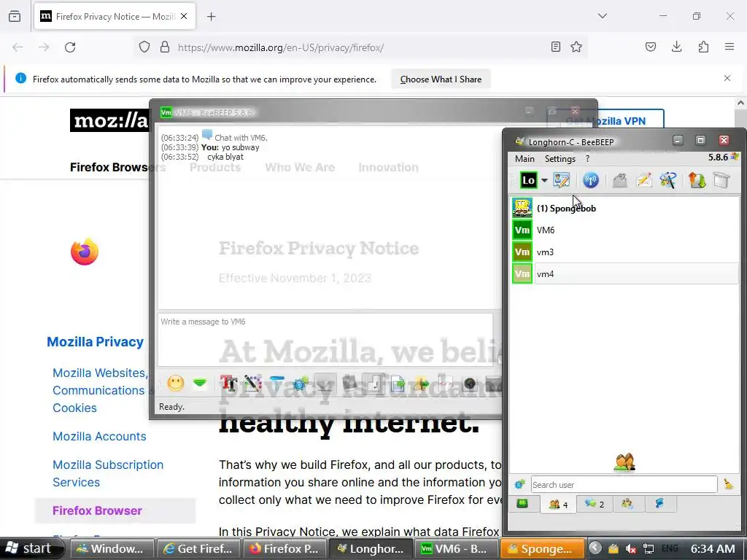This screenshot has width=747, height=560.
Task: Click the send file page-arrow icon in chat
Action: click(398, 384)
